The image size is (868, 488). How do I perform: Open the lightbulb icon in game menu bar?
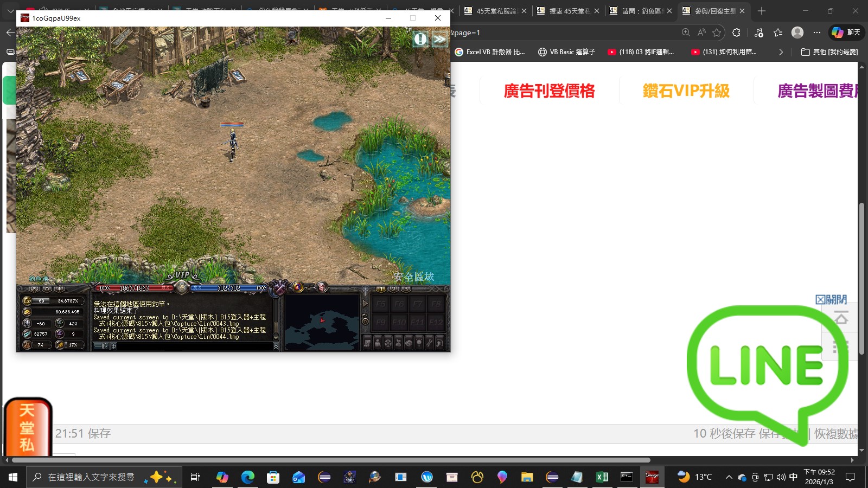pyautogui.click(x=419, y=343)
